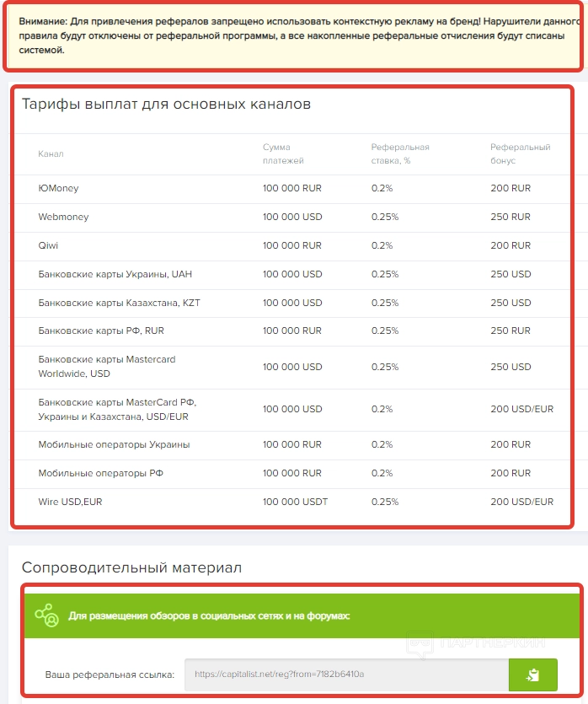Screen dimensions: 588x704
Task: Click the green banner text about reviews in social networks
Action: pos(209,616)
